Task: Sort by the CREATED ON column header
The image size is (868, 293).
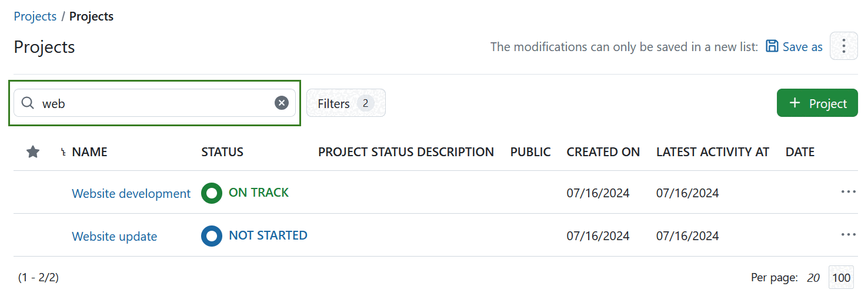Action: point(603,152)
